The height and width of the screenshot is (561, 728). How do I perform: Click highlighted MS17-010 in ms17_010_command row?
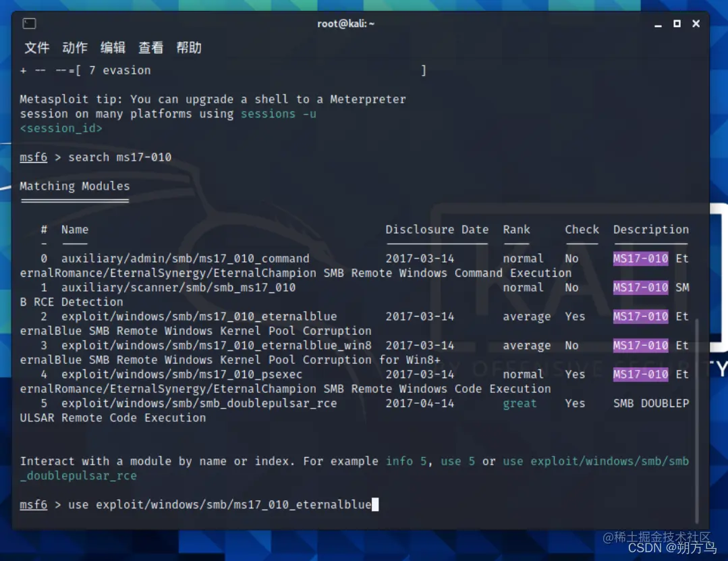tap(641, 258)
